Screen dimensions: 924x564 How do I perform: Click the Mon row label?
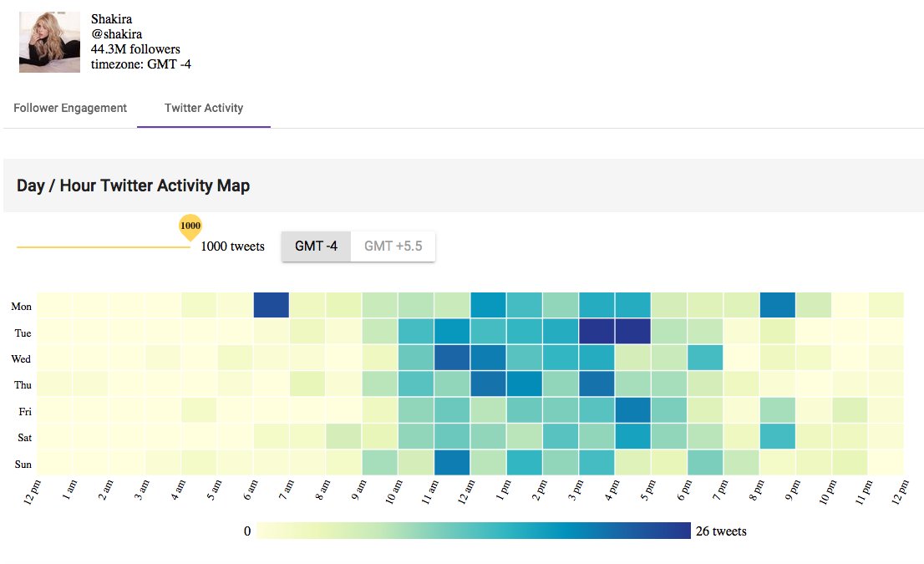pyautogui.click(x=21, y=307)
